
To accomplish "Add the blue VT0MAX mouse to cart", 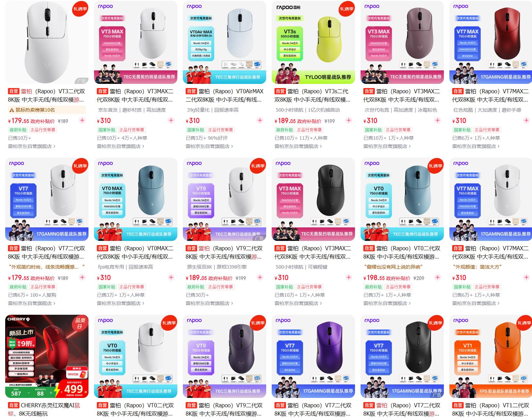I will tap(171, 278).
